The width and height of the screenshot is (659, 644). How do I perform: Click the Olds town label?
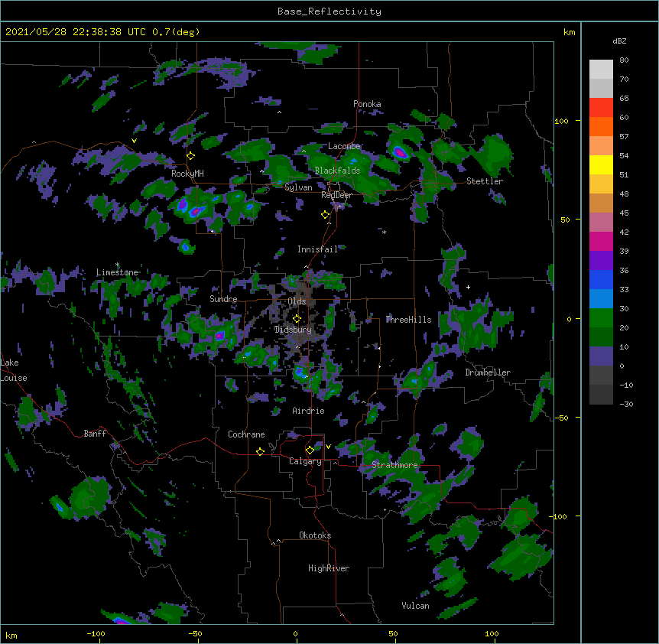pyautogui.click(x=297, y=301)
